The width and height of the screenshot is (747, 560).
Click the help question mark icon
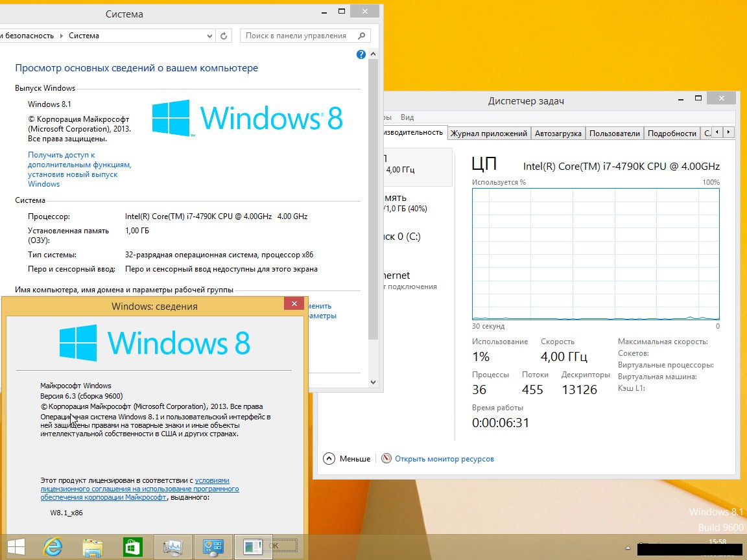[361, 55]
